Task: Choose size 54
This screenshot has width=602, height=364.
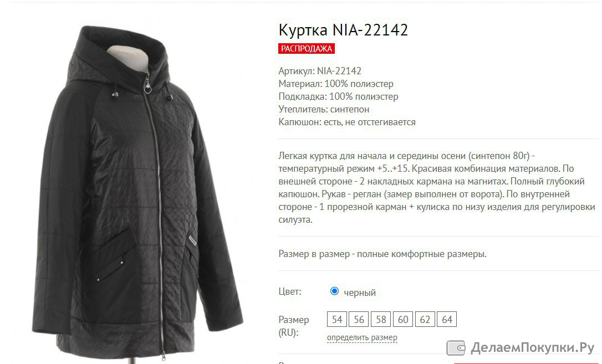Action: tap(337, 319)
